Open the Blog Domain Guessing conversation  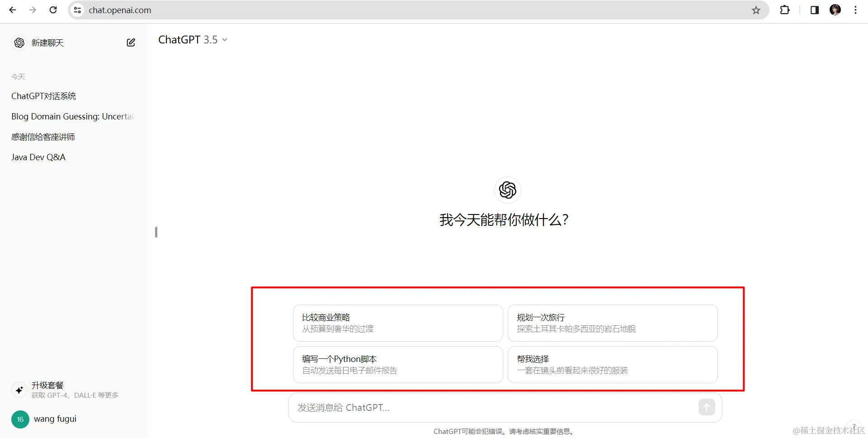[x=73, y=116]
